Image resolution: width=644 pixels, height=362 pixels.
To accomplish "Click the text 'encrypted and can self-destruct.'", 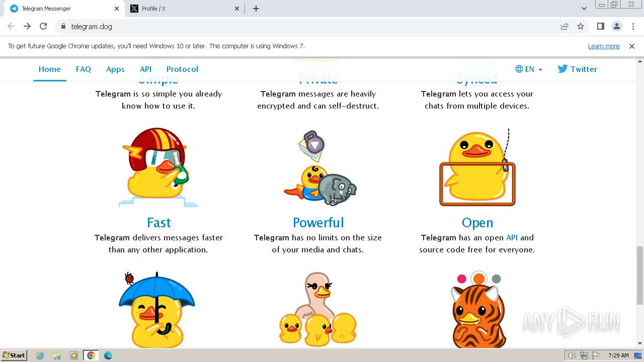I will pyautogui.click(x=318, y=106).
